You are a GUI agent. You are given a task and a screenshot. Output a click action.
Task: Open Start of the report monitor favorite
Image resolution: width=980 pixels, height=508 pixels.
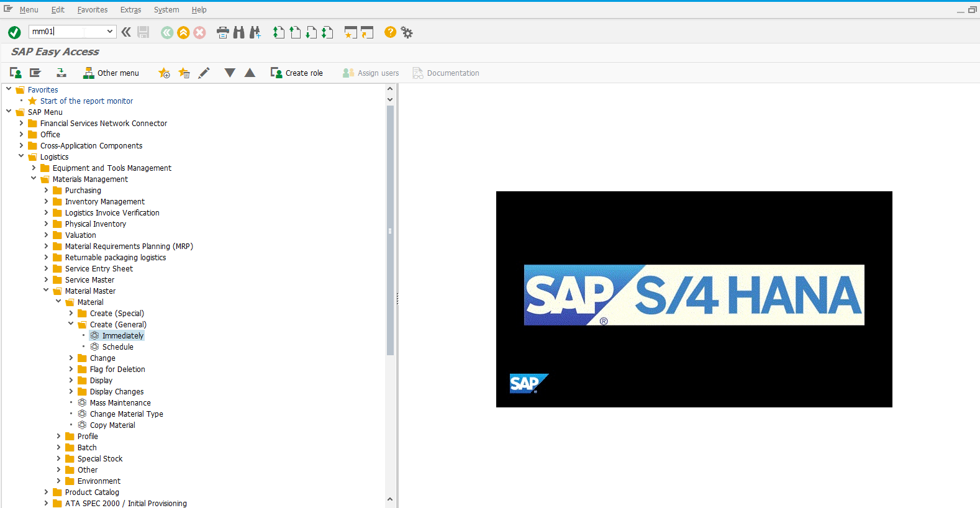86,101
